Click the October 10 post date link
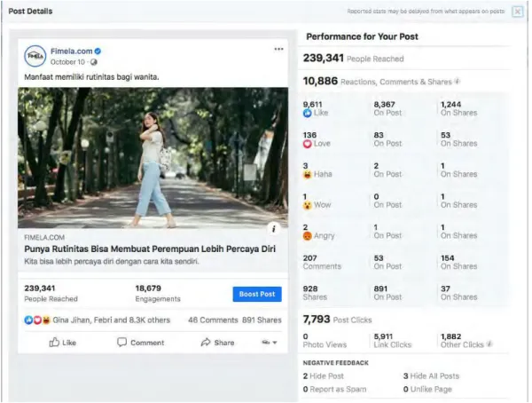Viewport: 532px width, 403px height. point(67,62)
